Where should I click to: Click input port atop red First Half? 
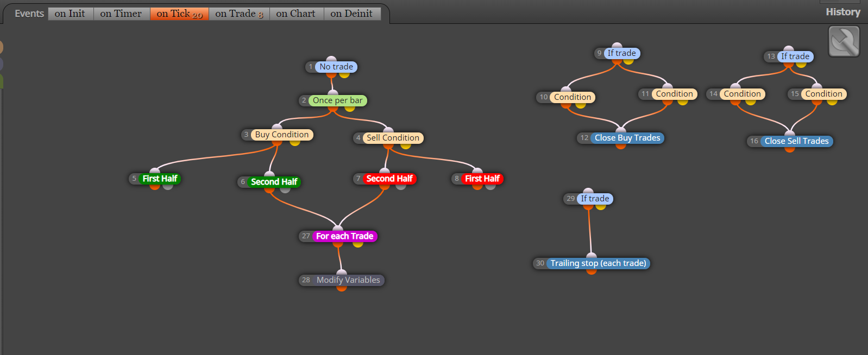(477, 172)
